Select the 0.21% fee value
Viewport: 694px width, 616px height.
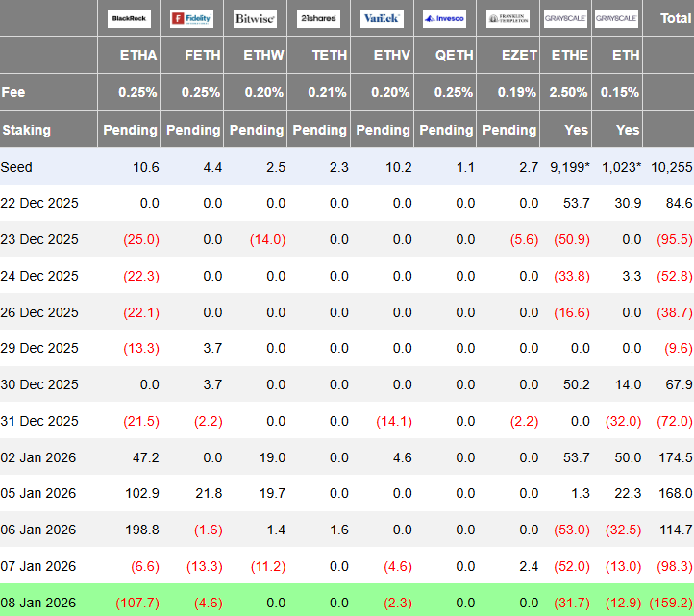(x=328, y=92)
